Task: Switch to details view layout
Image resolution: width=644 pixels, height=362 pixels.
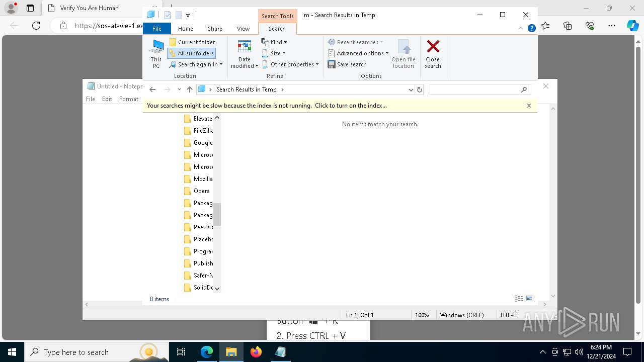Action: point(519,299)
